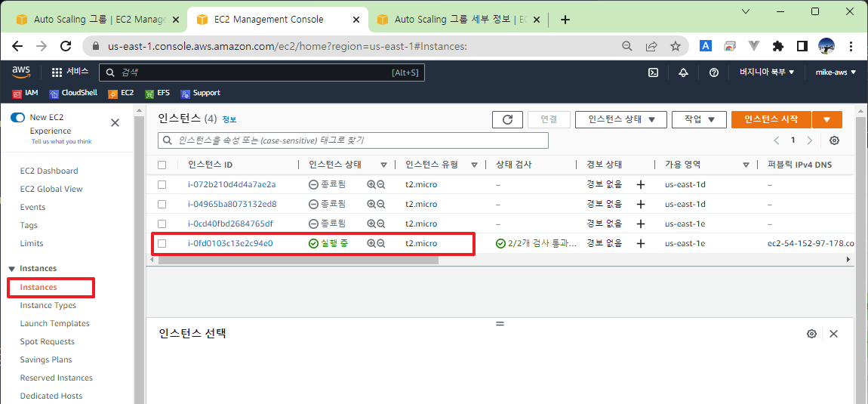Click the instance filter search field
This screenshot has height=404, width=868.
tap(353, 140)
